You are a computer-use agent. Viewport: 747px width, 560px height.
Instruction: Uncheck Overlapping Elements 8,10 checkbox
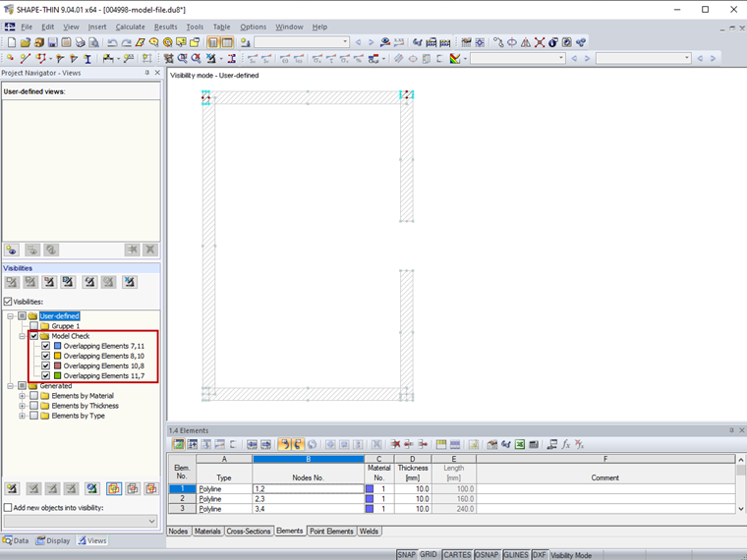pos(46,357)
